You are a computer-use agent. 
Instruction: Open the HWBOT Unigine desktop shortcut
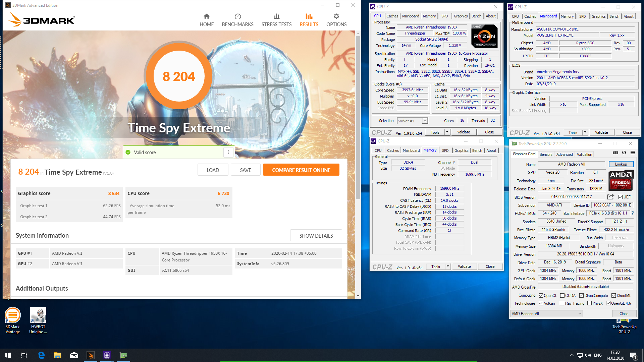38,321
